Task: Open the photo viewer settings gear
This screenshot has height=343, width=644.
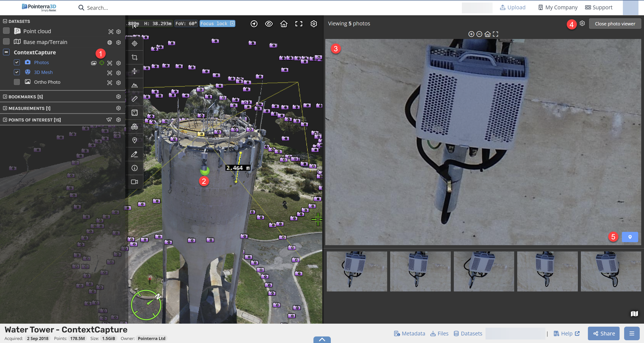Action: [582, 23]
